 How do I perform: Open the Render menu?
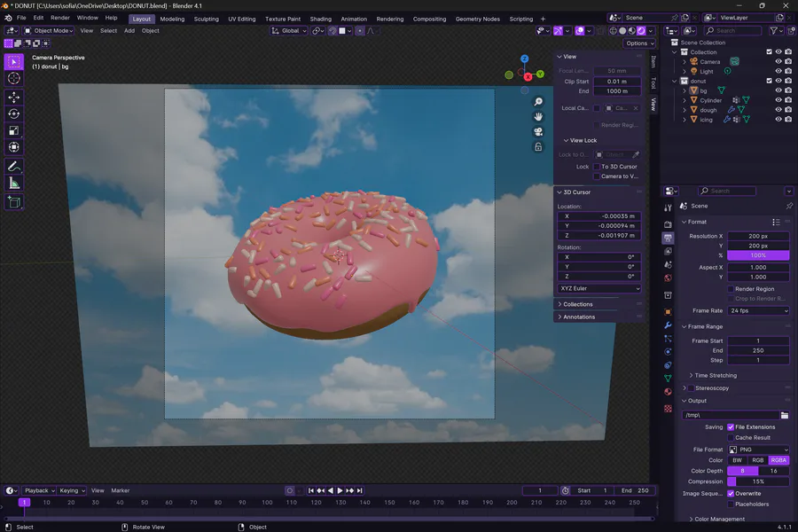[60, 18]
